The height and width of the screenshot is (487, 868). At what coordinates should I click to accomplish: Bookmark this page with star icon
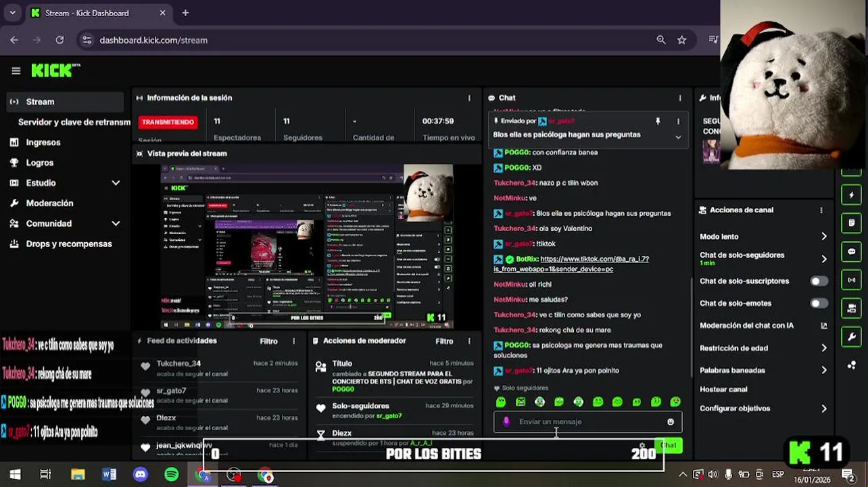[x=681, y=40]
